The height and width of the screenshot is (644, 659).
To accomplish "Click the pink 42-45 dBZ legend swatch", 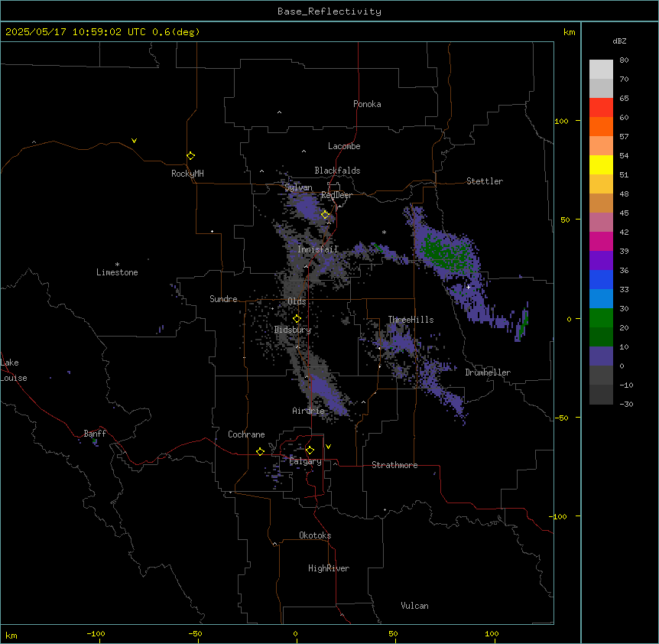I will coord(601,223).
